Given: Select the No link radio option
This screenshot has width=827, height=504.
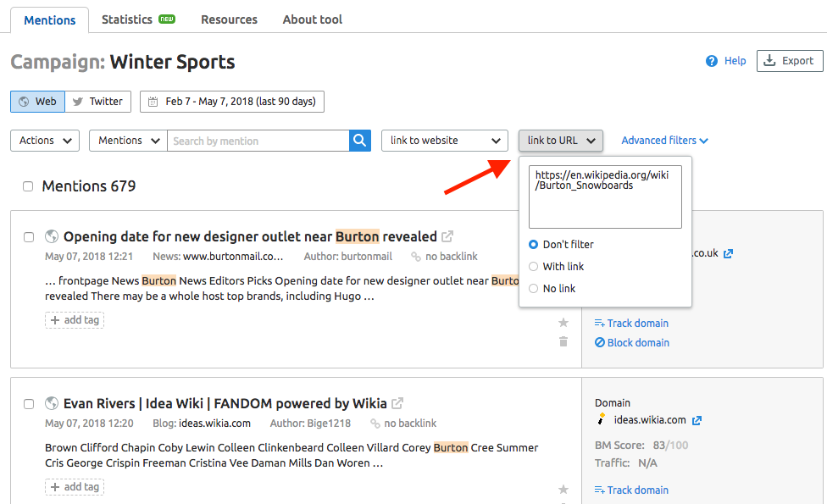Looking at the screenshot, I should pos(533,289).
